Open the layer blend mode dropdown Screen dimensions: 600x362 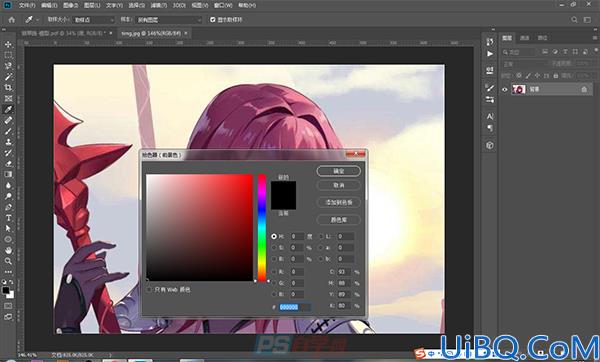(525, 64)
